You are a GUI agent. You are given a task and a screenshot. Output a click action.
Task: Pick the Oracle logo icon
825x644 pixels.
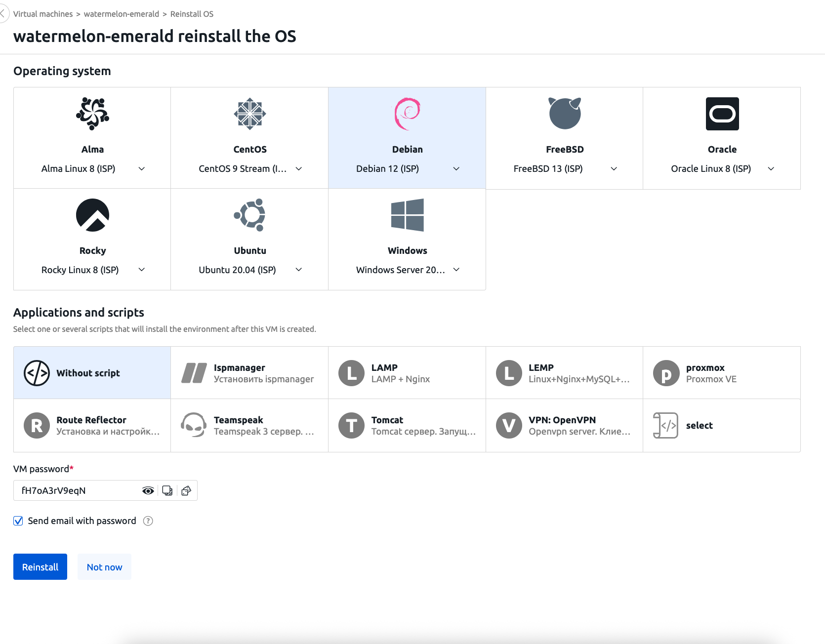(x=722, y=114)
